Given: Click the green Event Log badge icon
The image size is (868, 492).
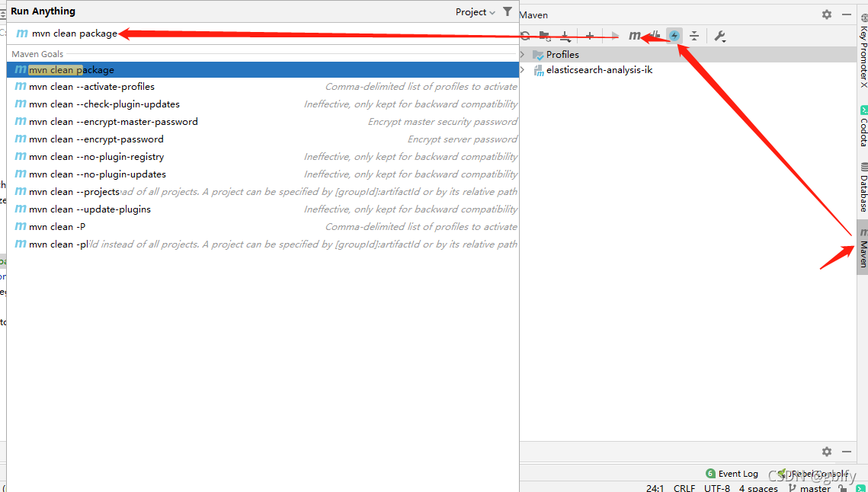Looking at the screenshot, I should [x=710, y=474].
